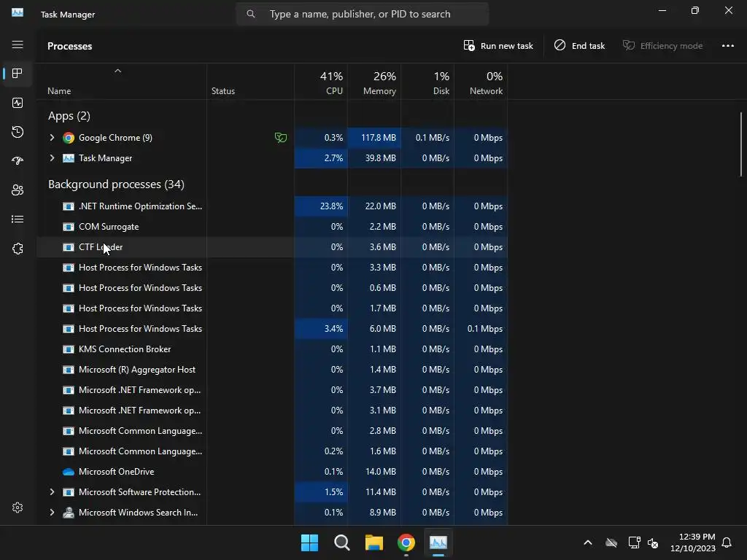Open the three-dots more options menu

727,46
